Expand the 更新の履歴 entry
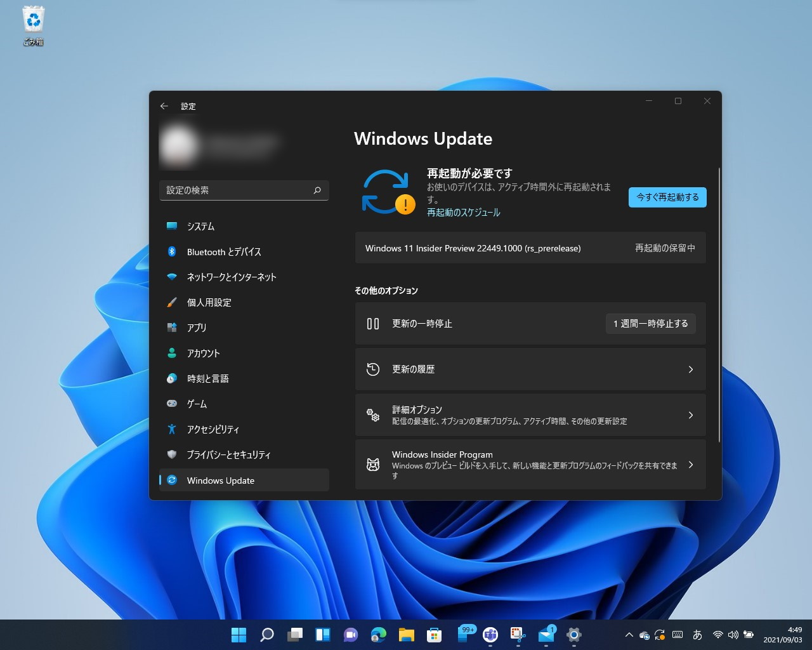Viewport: 812px width, 650px height. click(x=530, y=369)
